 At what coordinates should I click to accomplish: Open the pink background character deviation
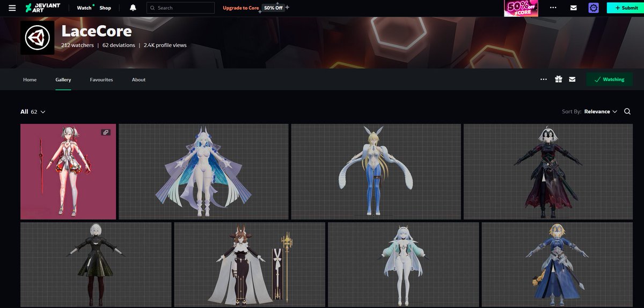pos(68,172)
